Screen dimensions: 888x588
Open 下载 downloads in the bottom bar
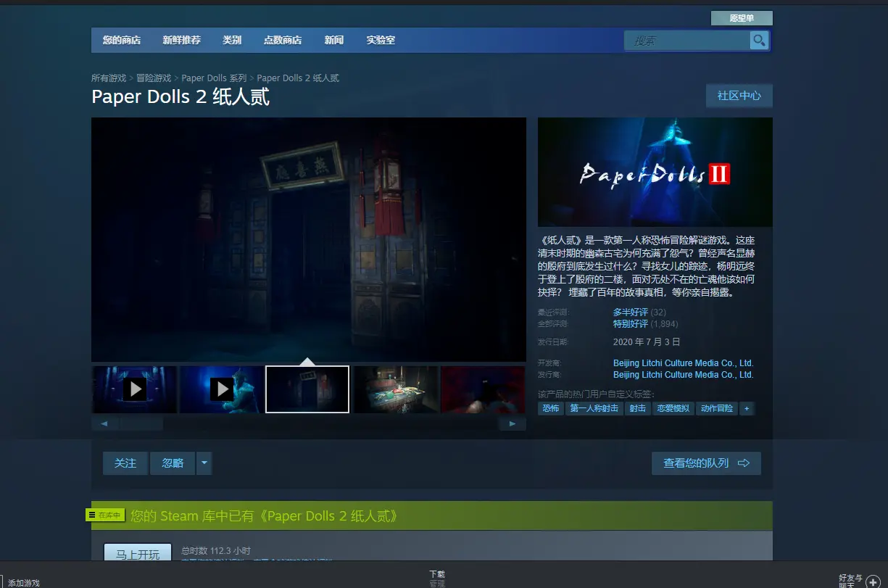click(437, 574)
